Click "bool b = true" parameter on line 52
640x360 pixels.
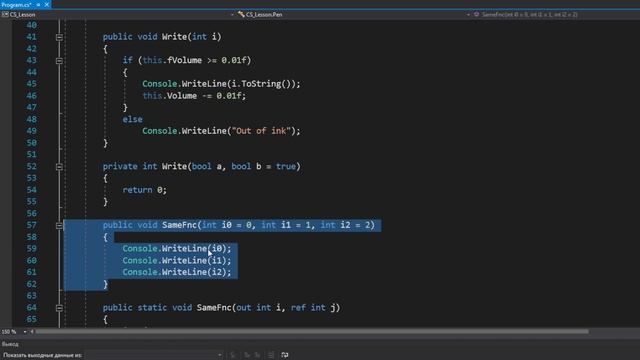click(263, 167)
